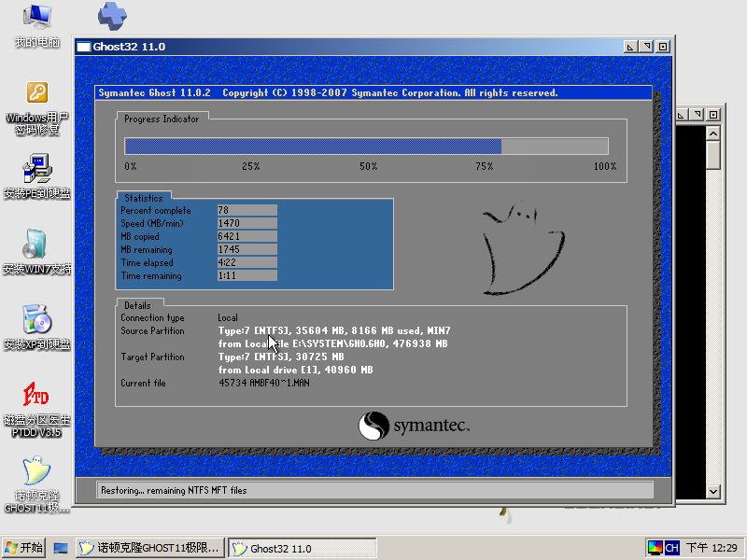This screenshot has height=560, width=747.
Task: Switch to 诺顿克隆GHOST11极限 taskbar button
Action: coord(150,548)
